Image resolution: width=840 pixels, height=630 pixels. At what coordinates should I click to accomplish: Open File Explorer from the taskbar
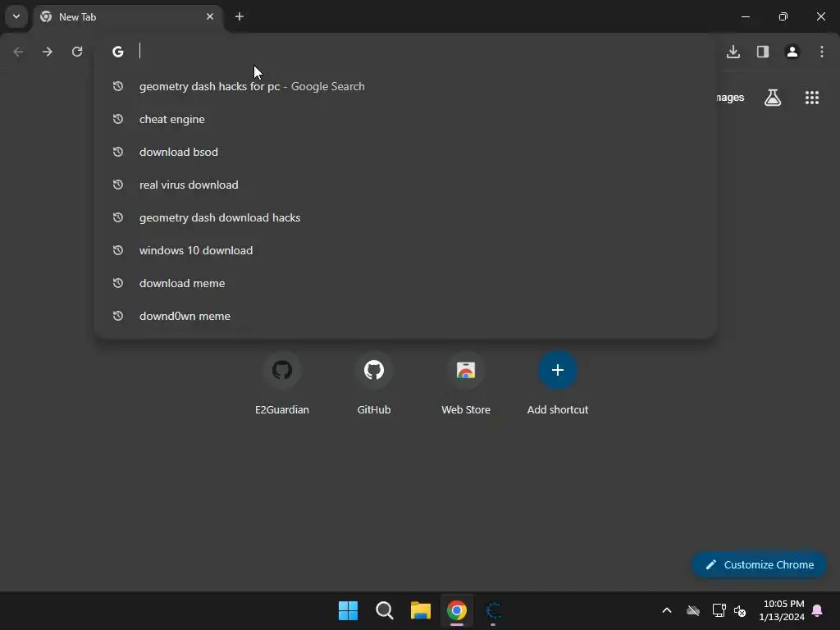421,610
